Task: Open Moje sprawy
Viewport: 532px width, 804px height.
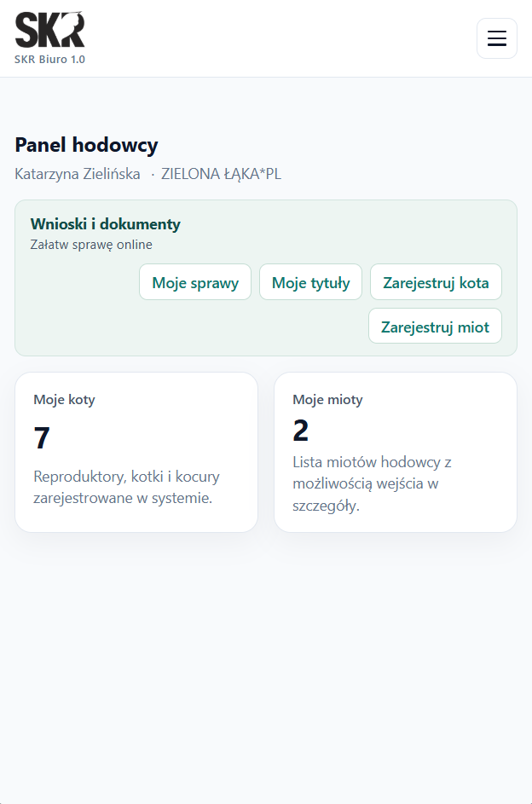Action: (x=194, y=281)
